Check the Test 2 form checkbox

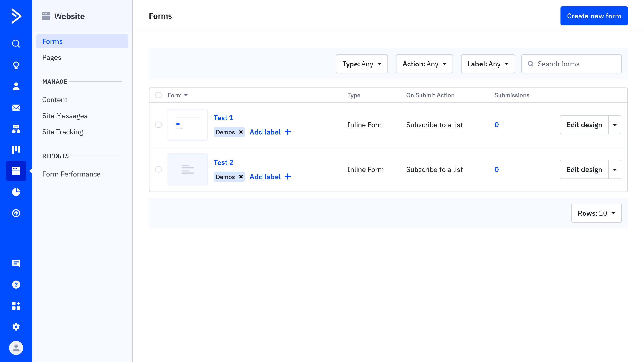click(x=158, y=169)
